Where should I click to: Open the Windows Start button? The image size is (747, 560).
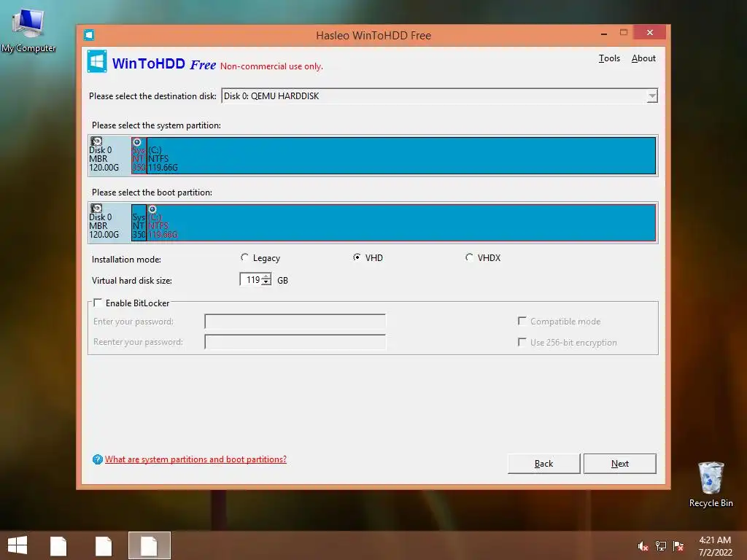point(18,545)
